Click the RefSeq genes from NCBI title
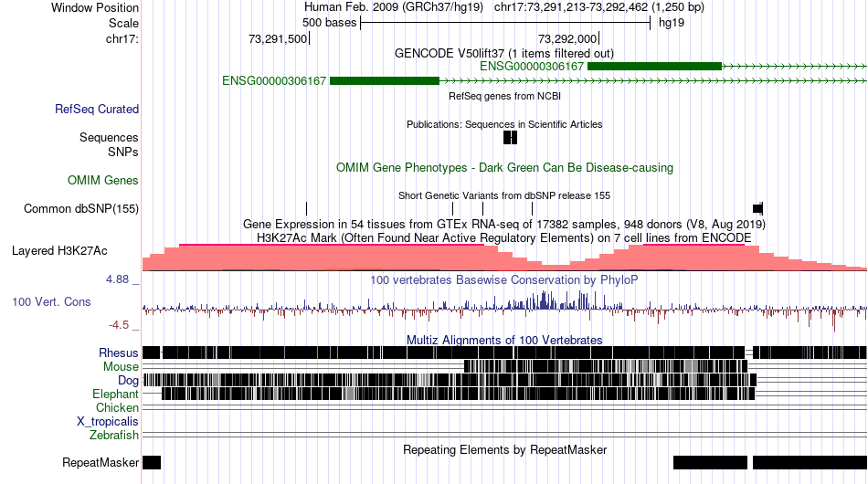Viewport: 868px width, 484px height. click(504, 96)
